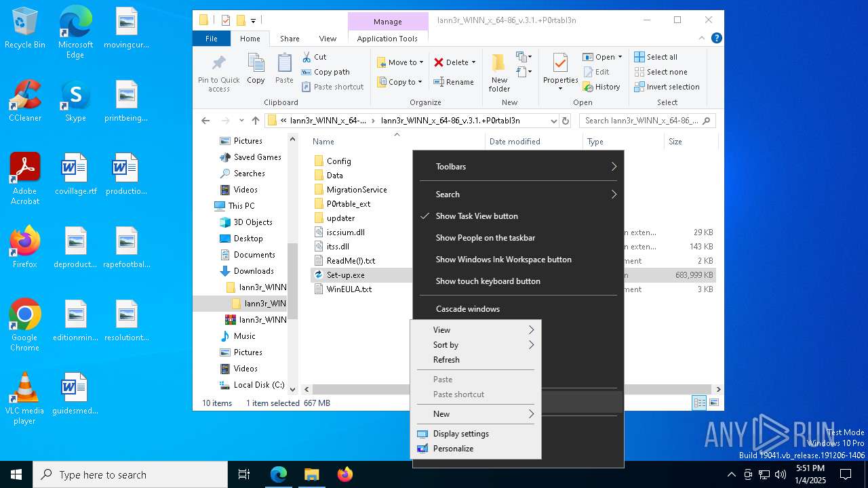Click Paste shortcut in ribbon
The height and width of the screenshot is (488, 868).
(x=333, y=87)
